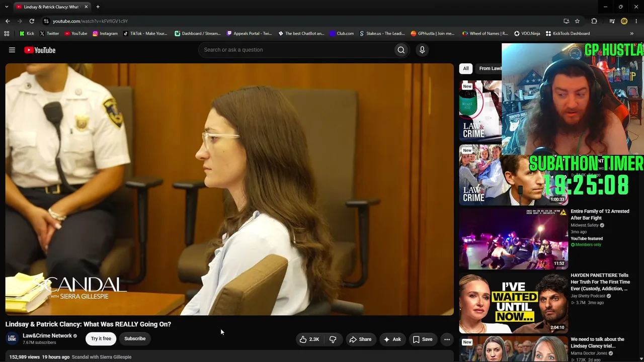This screenshot has height=362, width=644.
Task: Click the search magnifier button
Action: (x=401, y=50)
